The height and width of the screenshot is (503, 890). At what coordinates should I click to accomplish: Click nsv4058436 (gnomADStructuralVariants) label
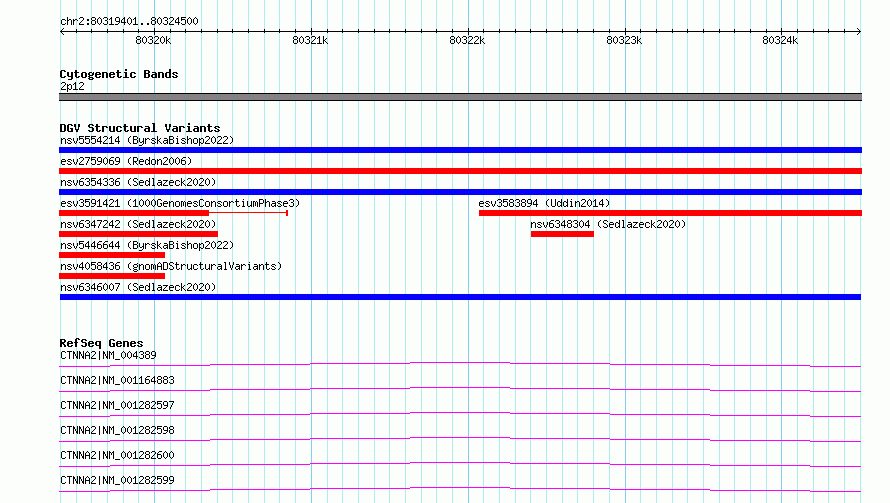171,266
